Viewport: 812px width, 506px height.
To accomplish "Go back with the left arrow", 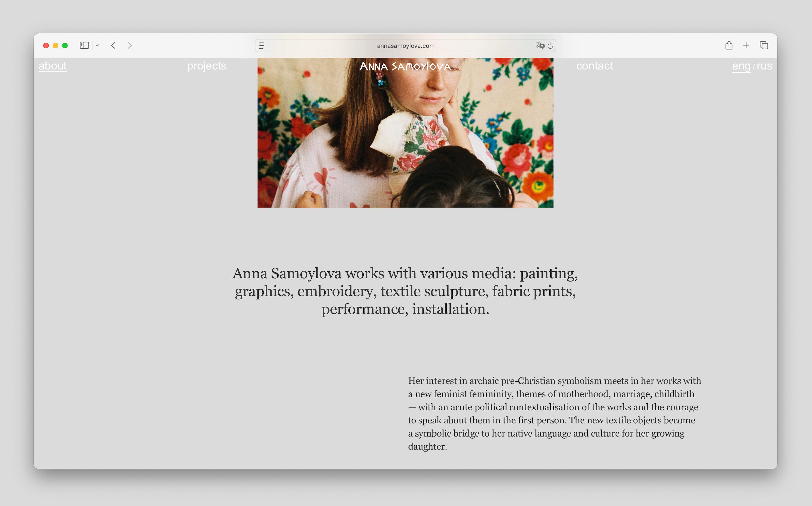I will 113,45.
